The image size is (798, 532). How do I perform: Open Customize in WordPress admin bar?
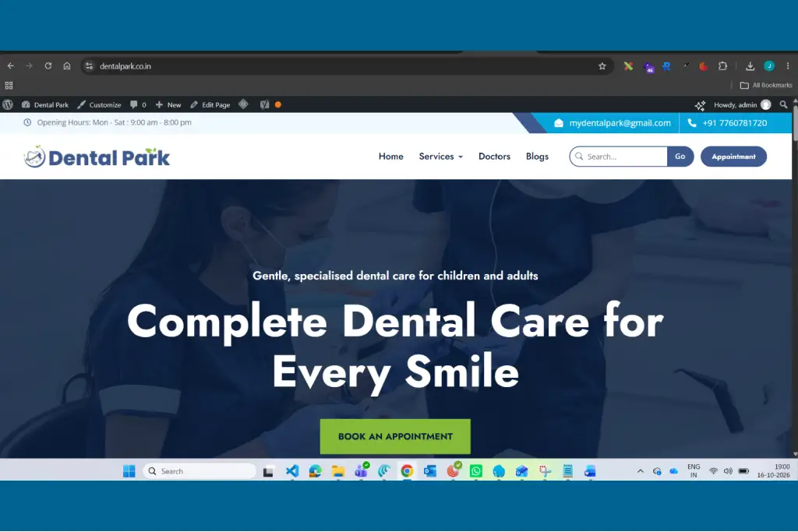(99, 105)
